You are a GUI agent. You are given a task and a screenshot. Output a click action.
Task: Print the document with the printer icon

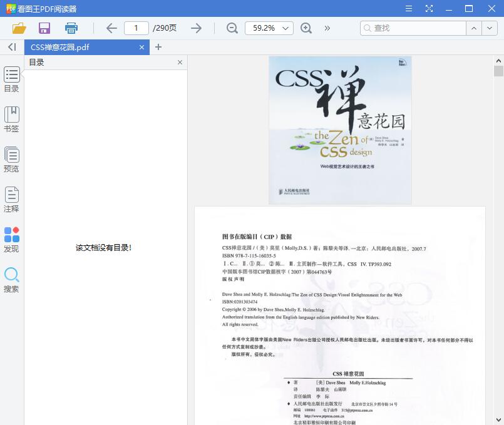point(71,28)
